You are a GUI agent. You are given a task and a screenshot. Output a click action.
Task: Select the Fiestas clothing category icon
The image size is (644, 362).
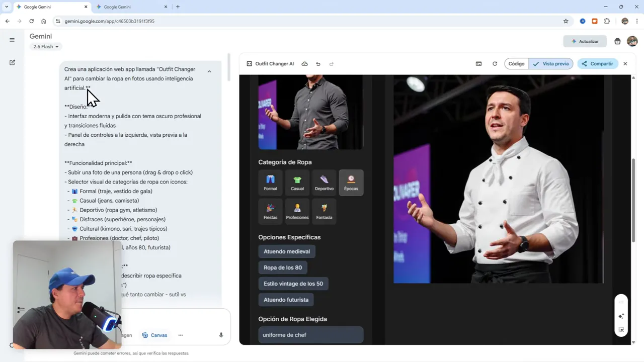pyautogui.click(x=270, y=211)
